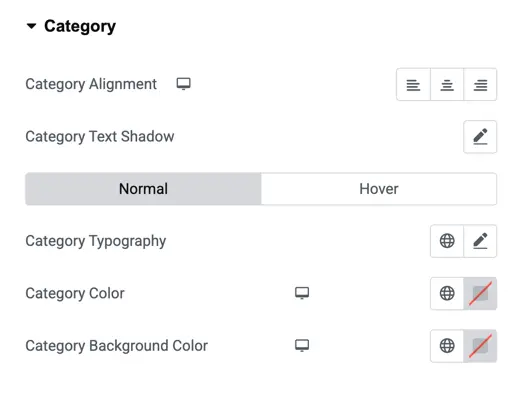The height and width of the screenshot is (393, 520).
Task: Open global colors for Category Color
Action: [x=447, y=293]
